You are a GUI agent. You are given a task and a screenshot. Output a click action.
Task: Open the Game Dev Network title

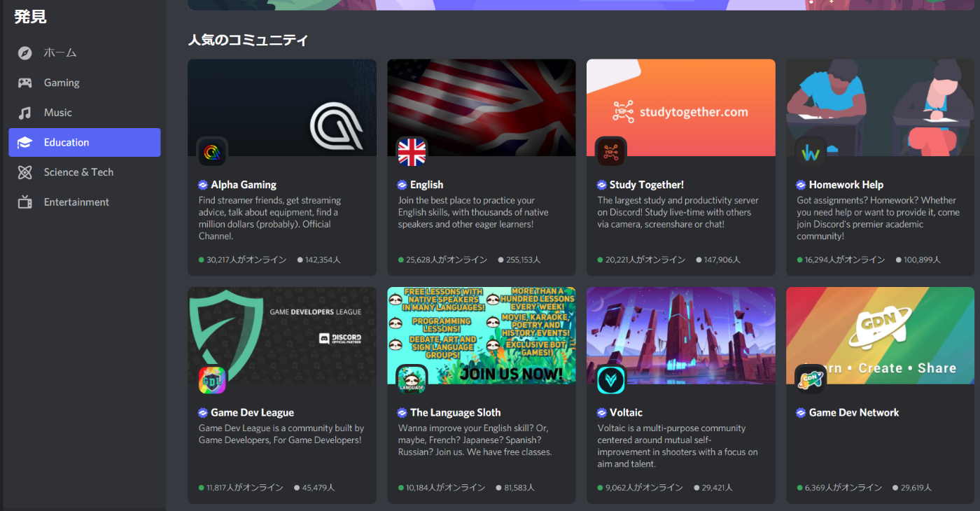tap(854, 413)
